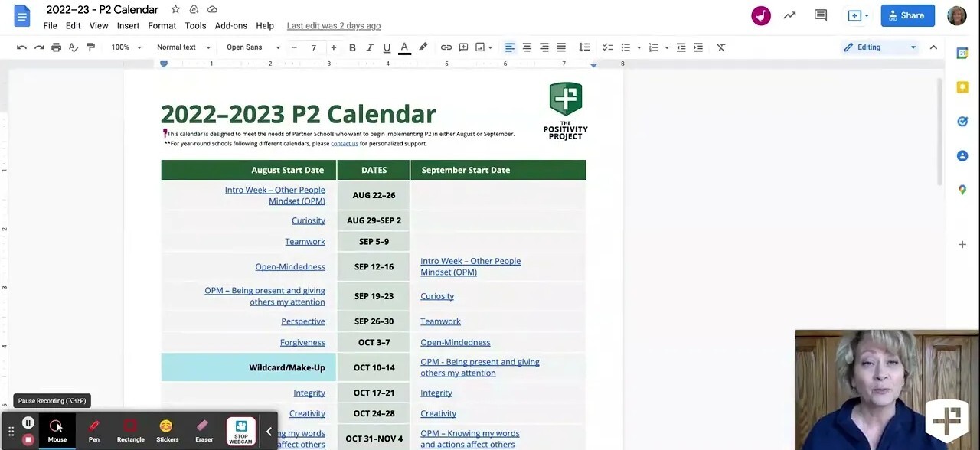Open the Tools menu
This screenshot has height=450, width=980.
point(195,26)
